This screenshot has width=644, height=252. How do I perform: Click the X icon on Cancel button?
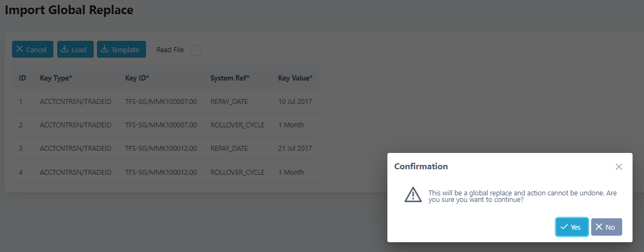19,49
